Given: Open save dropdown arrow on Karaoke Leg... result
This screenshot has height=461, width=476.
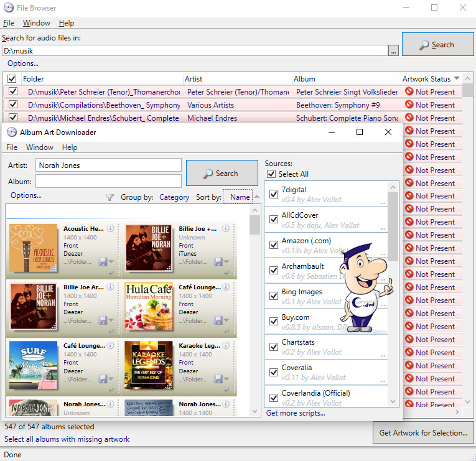Looking at the screenshot, I should pos(226,379).
